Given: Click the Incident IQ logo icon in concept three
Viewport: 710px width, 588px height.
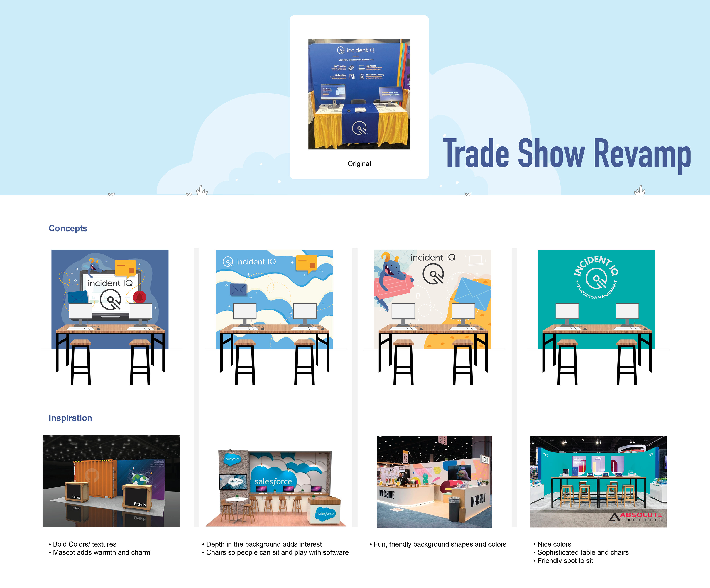Looking at the screenshot, I should 433,274.
